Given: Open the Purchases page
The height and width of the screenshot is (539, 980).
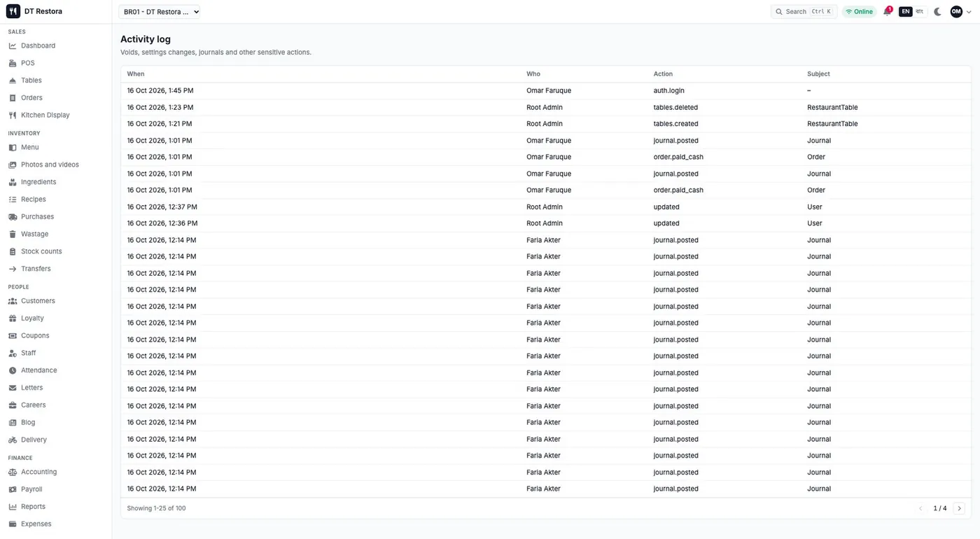Looking at the screenshot, I should coord(37,217).
